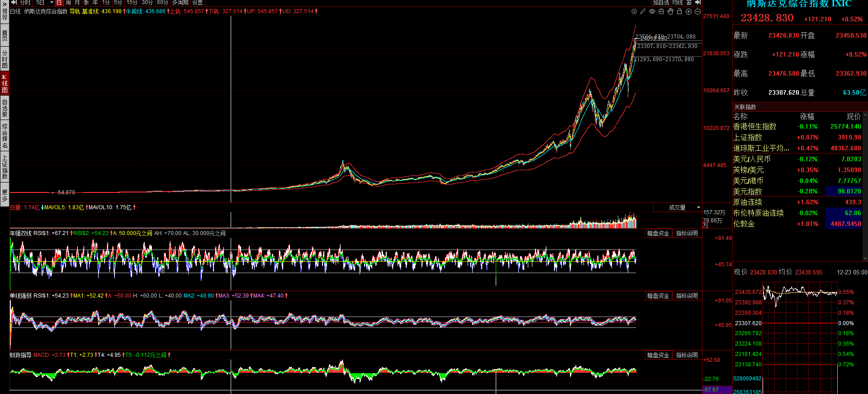
Task: Click 暗盘资金 in 单线强弱 panel
Action: click(x=658, y=296)
